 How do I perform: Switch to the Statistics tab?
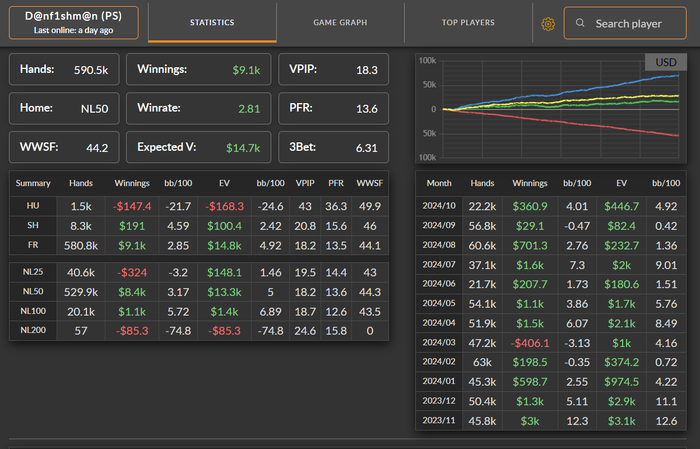(212, 22)
